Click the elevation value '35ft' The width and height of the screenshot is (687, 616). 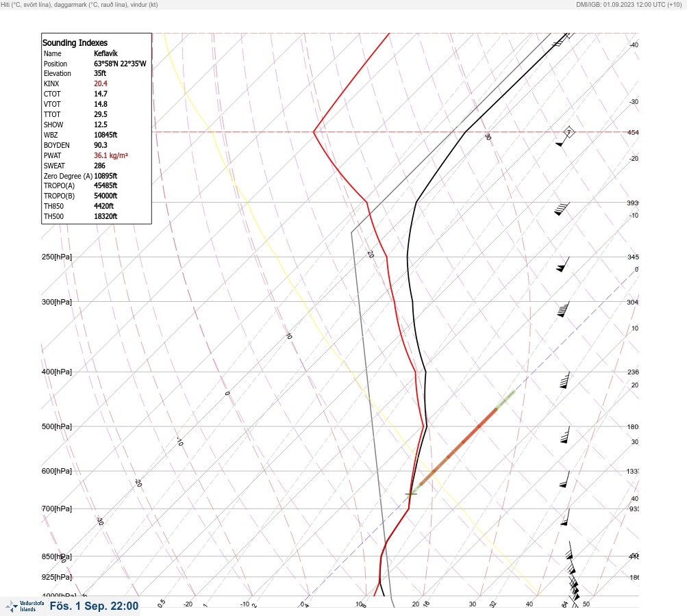pos(100,73)
